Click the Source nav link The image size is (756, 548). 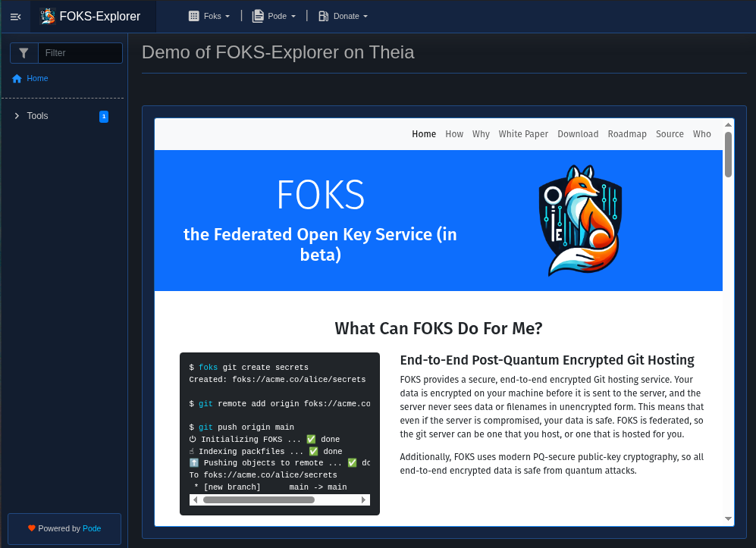670,134
